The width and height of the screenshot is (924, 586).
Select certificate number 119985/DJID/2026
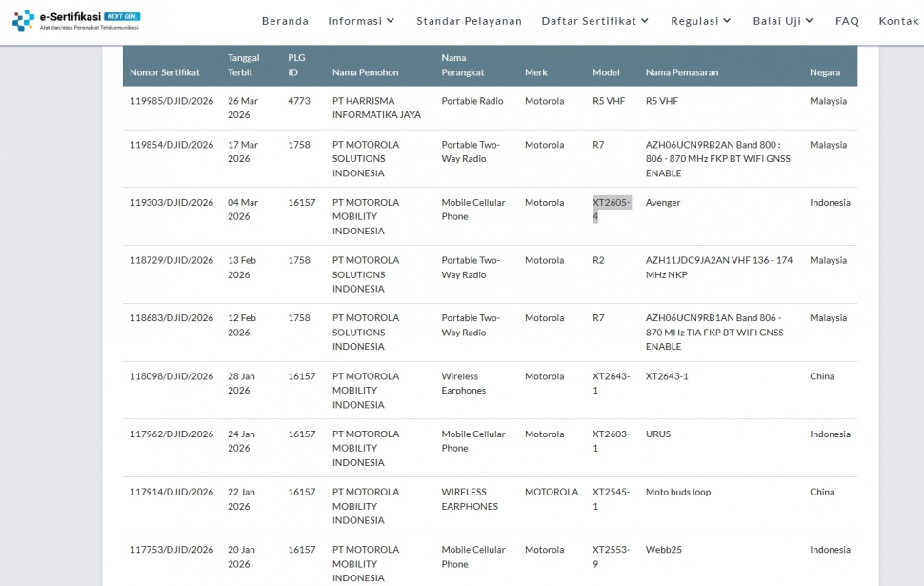171,101
